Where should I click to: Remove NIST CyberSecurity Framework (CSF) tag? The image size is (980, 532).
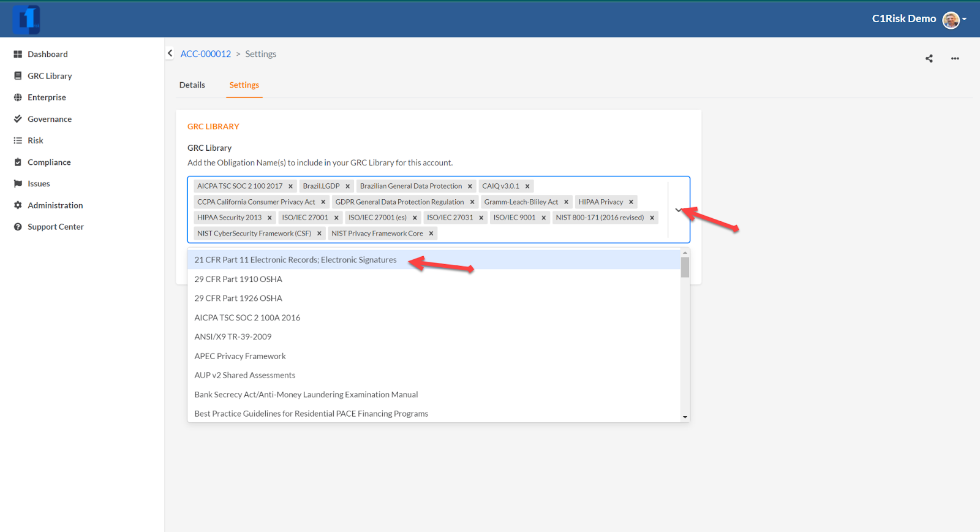(319, 234)
